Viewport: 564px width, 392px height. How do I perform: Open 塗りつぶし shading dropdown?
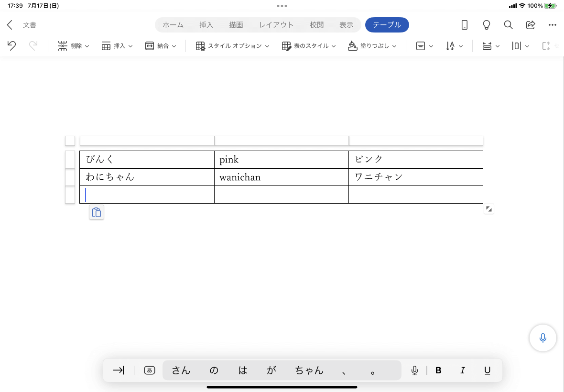tap(372, 46)
